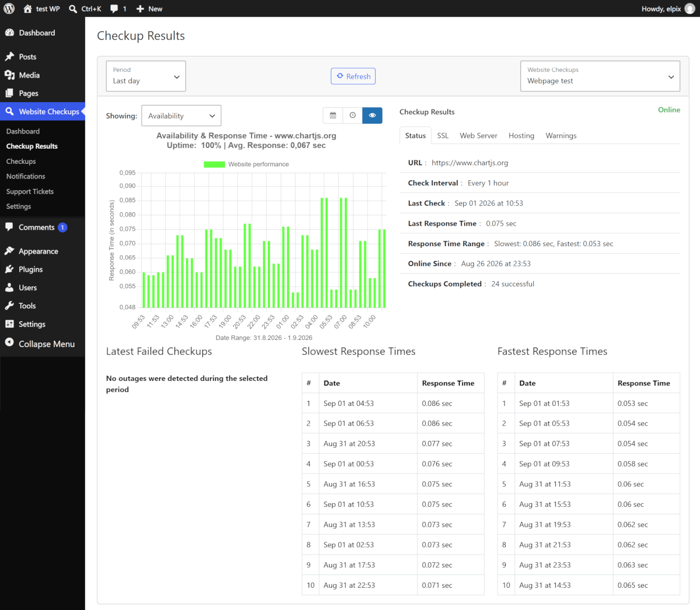This screenshot has width=700, height=610.
Task: Click the Posts pin icon in sidebar
Action: point(9,57)
